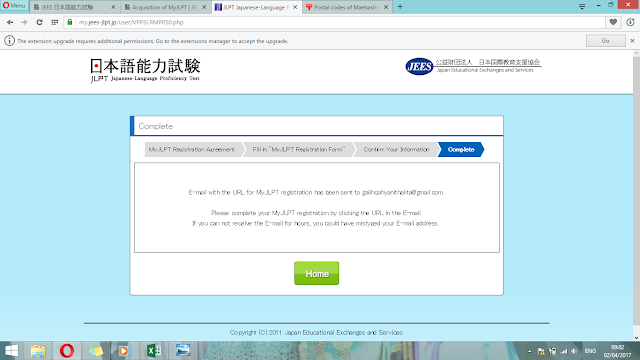Go forward using the forward arrow

24,22
